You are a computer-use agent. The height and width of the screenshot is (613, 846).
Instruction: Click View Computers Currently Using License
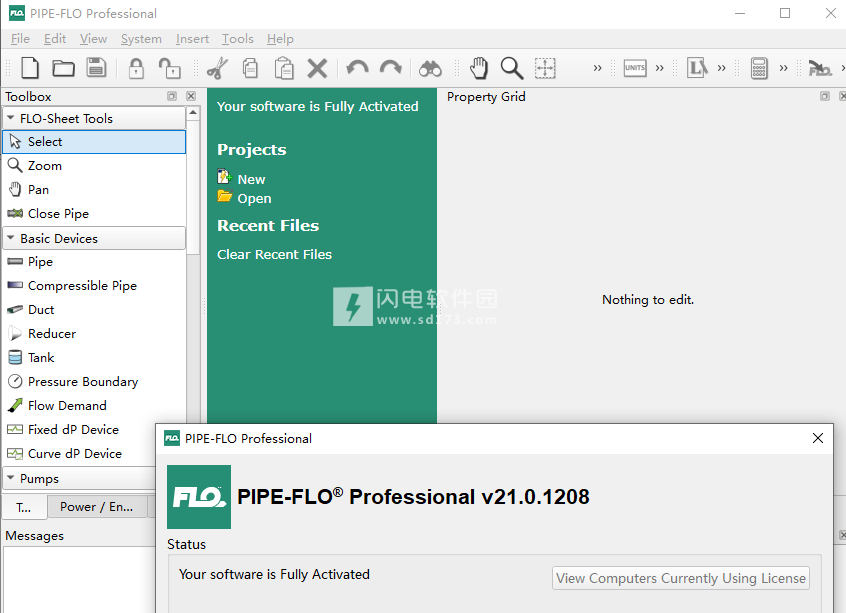pos(680,578)
